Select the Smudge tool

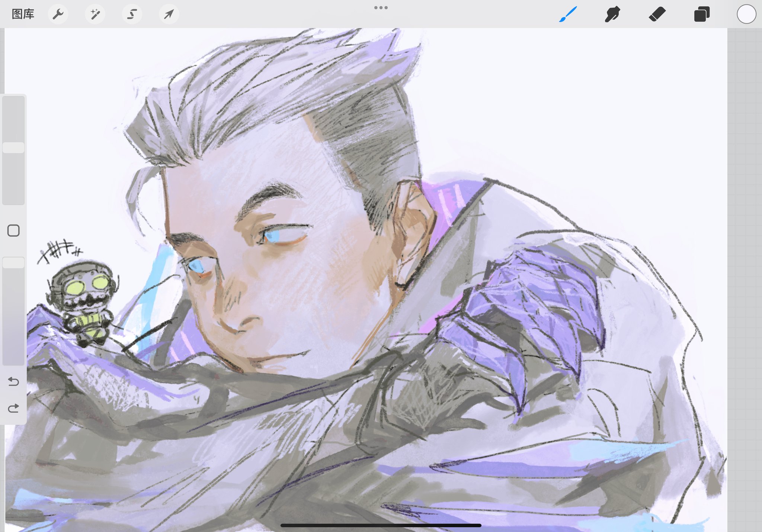coord(612,14)
